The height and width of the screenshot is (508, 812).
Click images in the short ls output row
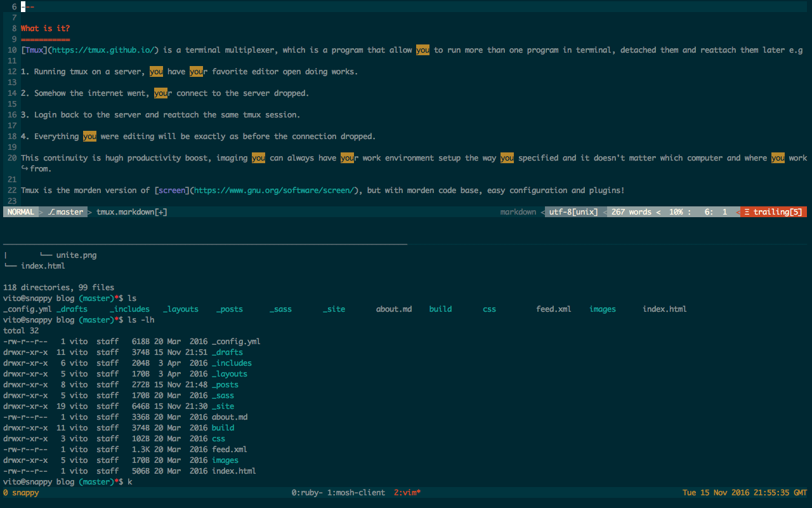pyautogui.click(x=603, y=309)
